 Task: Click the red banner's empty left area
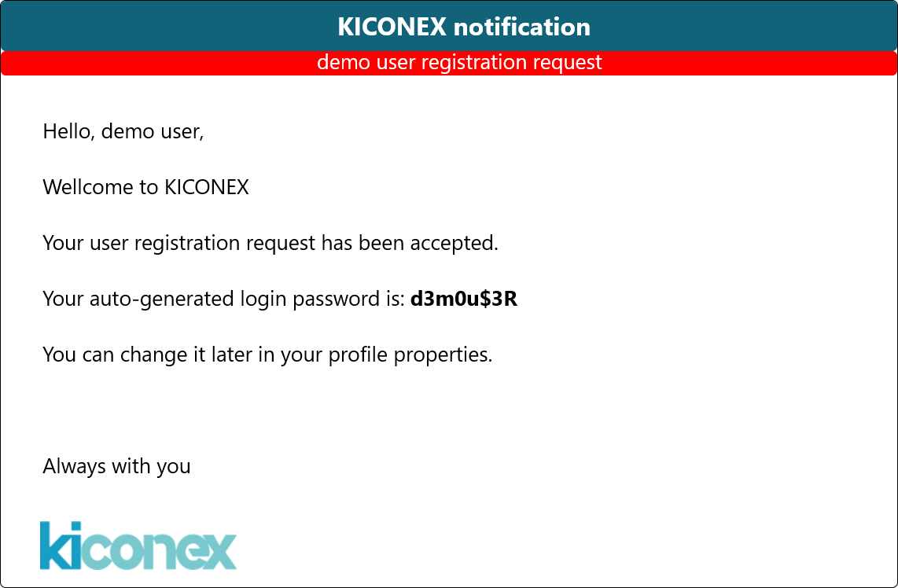[x=118, y=63]
